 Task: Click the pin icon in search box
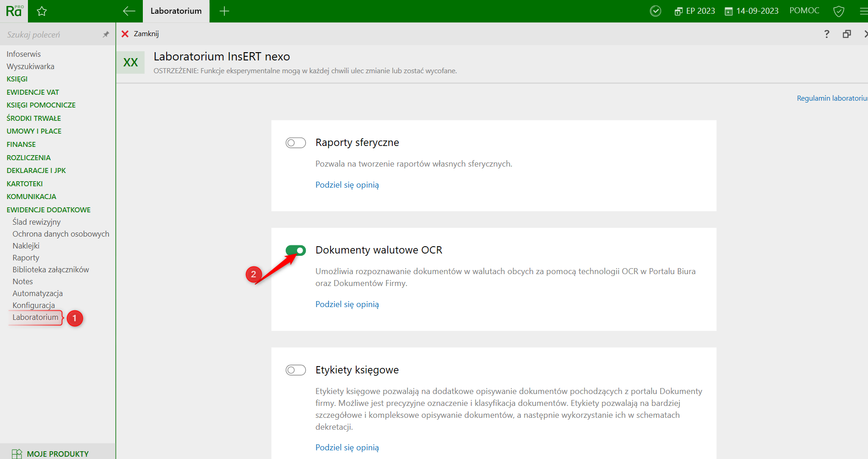point(106,34)
